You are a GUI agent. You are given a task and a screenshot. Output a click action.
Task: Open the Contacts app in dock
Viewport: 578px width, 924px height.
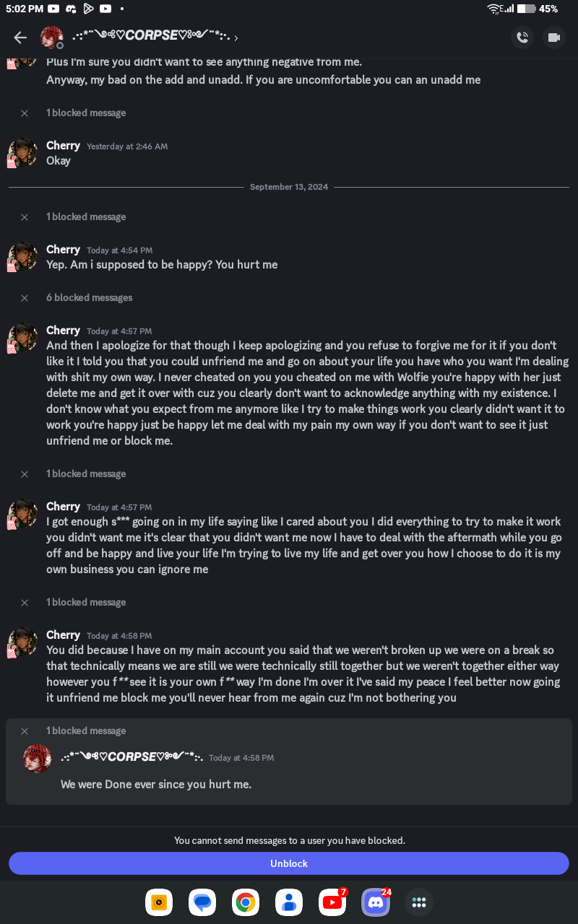(x=289, y=902)
